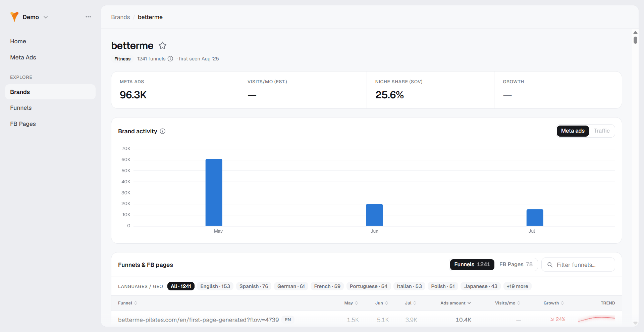Viewport: 644px width, 332px height.
Task: Sort table by Funnel column
Action: click(x=127, y=303)
